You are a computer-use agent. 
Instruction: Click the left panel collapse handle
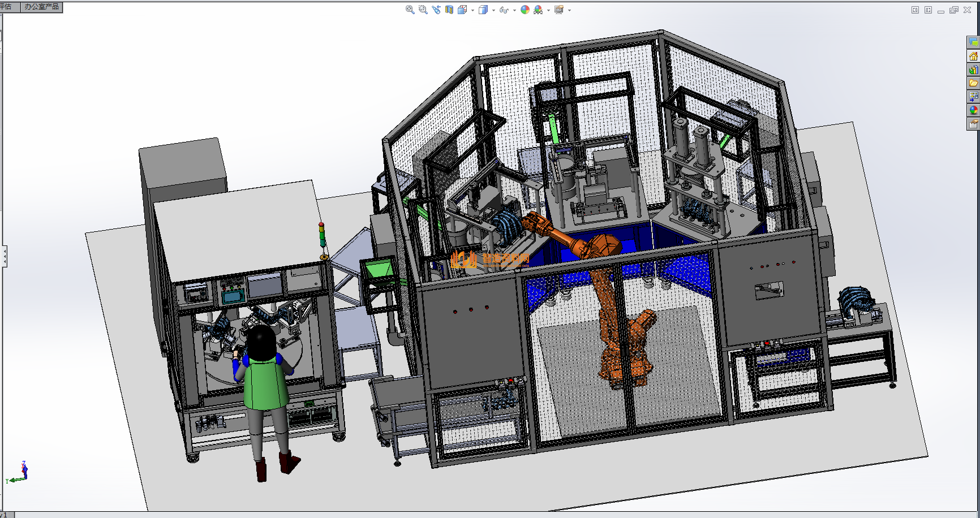5,256
